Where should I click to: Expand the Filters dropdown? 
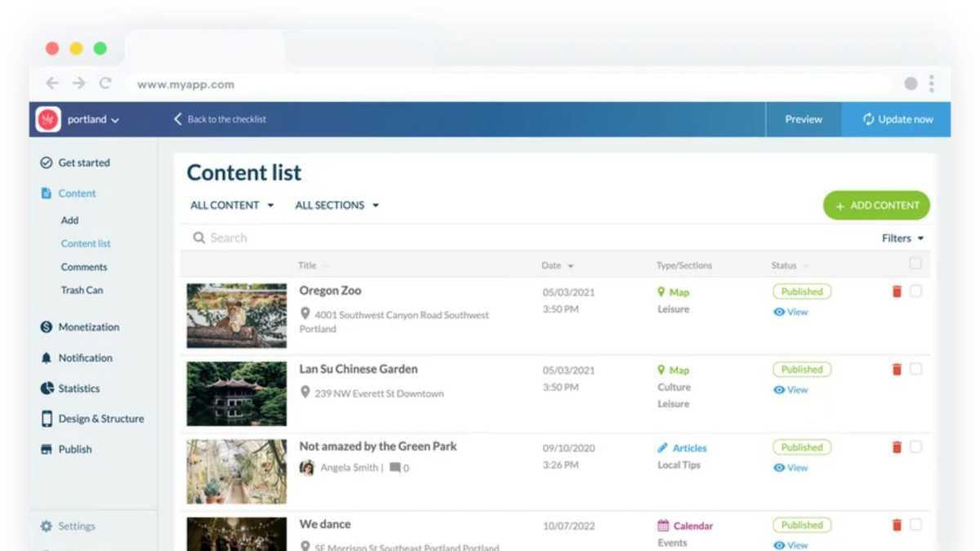coord(902,238)
